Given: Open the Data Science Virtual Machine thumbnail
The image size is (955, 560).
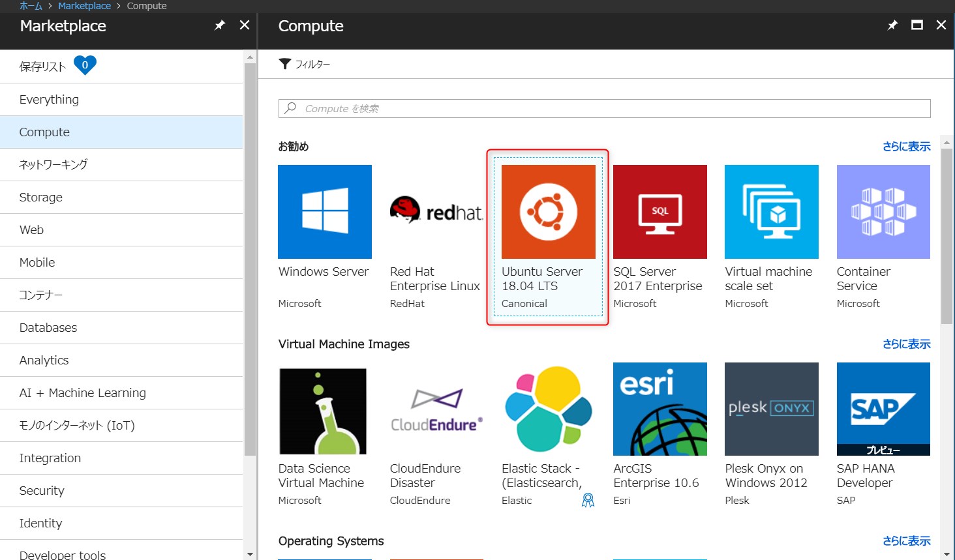Looking at the screenshot, I should click(x=323, y=411).
